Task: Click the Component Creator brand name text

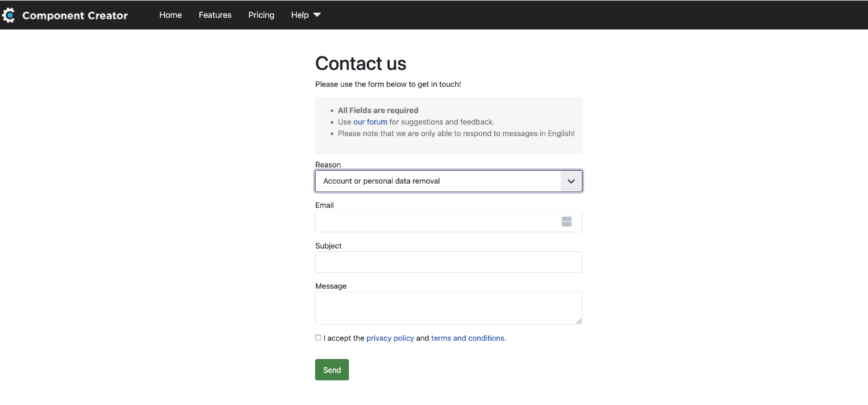Action: coord(75,16)
